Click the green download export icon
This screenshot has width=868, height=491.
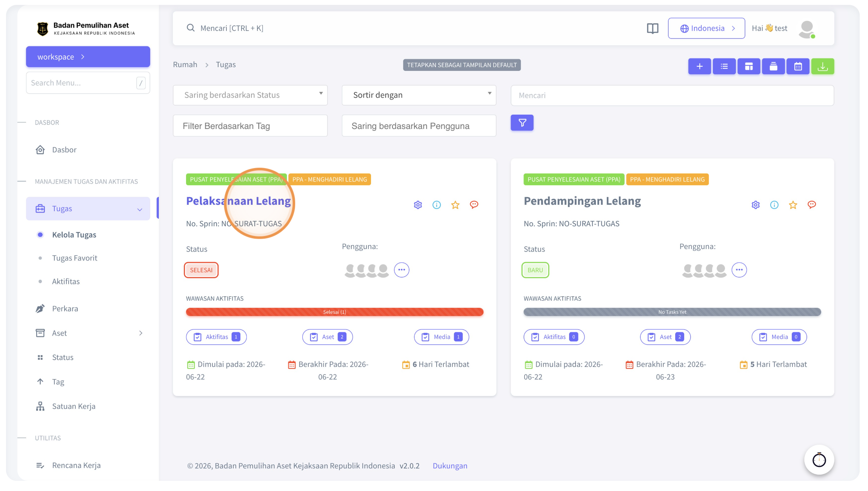coord(822,66)
